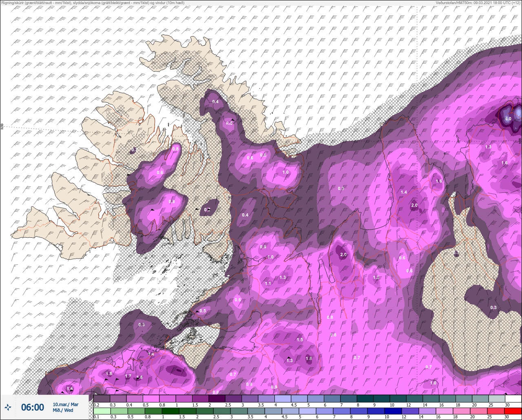522x420 pixels.
Task: Click the 1.7 precipitation value on map
Action: coord(128,376)
